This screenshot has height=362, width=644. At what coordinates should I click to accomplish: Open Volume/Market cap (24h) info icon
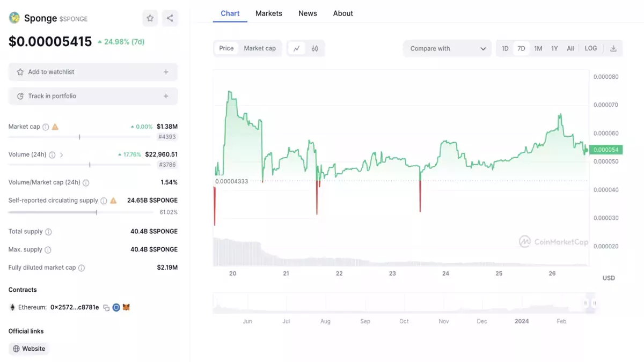(x=86, y=183)
